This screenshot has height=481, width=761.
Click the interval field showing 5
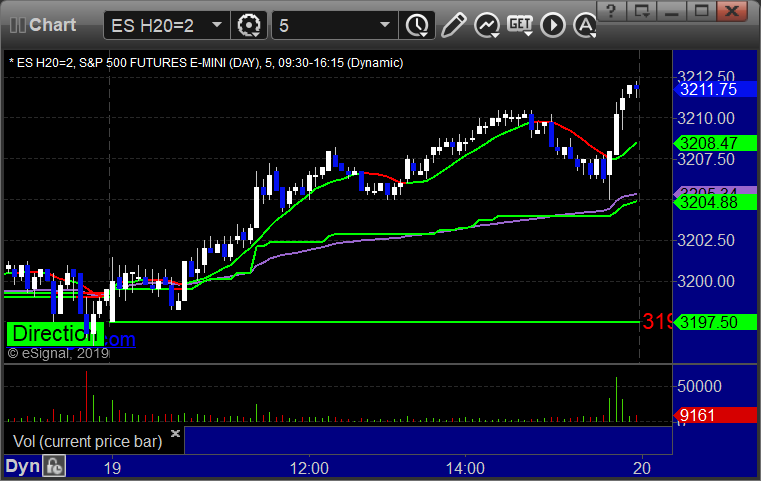click(335, 25)
